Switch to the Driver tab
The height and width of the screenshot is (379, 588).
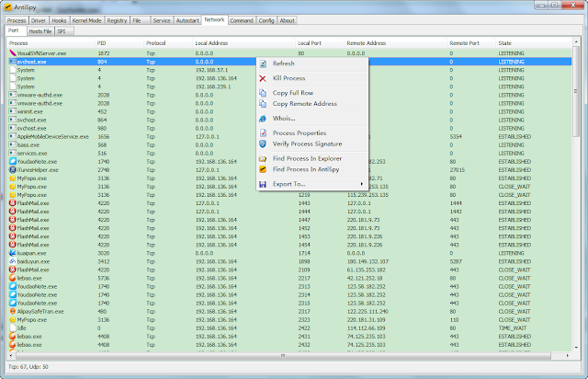[x=39, y=20]
